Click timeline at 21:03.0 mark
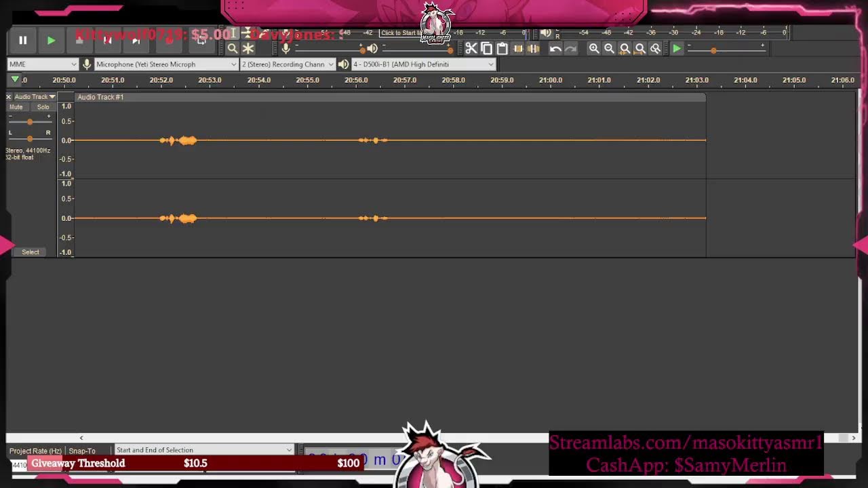The height and width of the screenshot is (488, 868). (696, 80)
